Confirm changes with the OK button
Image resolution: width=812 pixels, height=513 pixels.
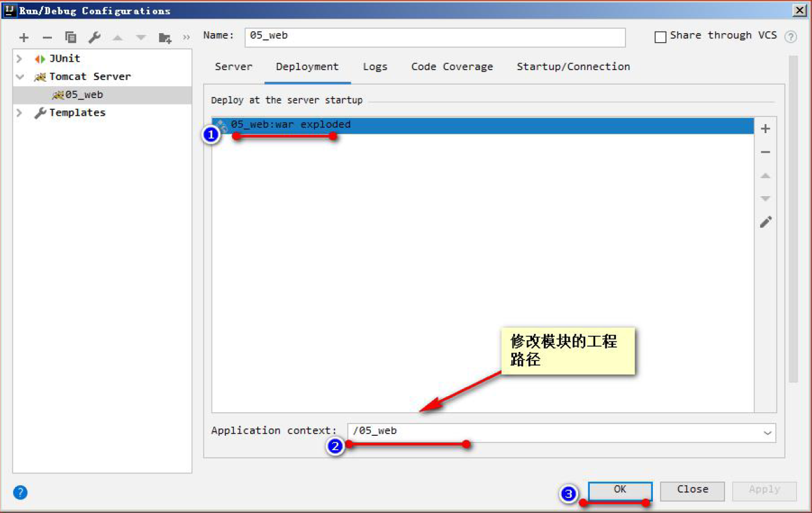pyautogui.click(x=619, y=491)
